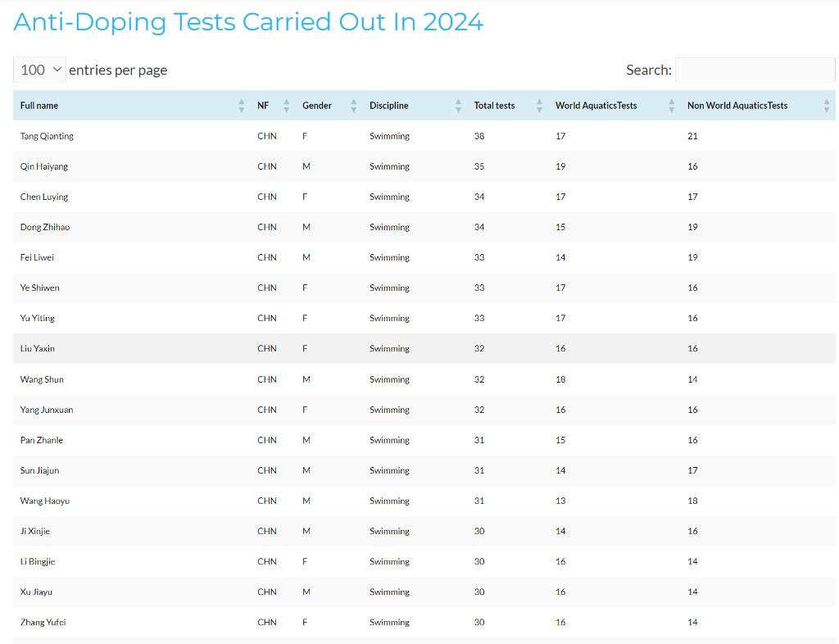Click the Total tests header text

(x=494, y=106)
